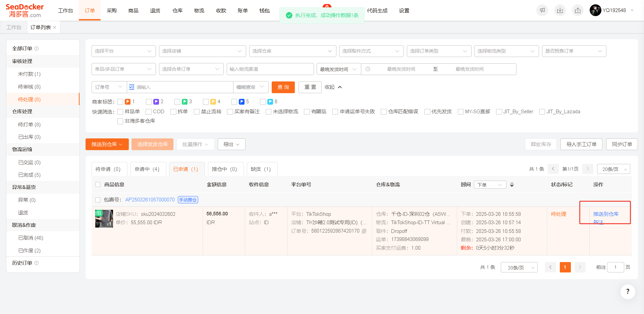The image size is (644, 314).
Task: Open 是否预售订单 dropdown
Action: click(574, 51)
